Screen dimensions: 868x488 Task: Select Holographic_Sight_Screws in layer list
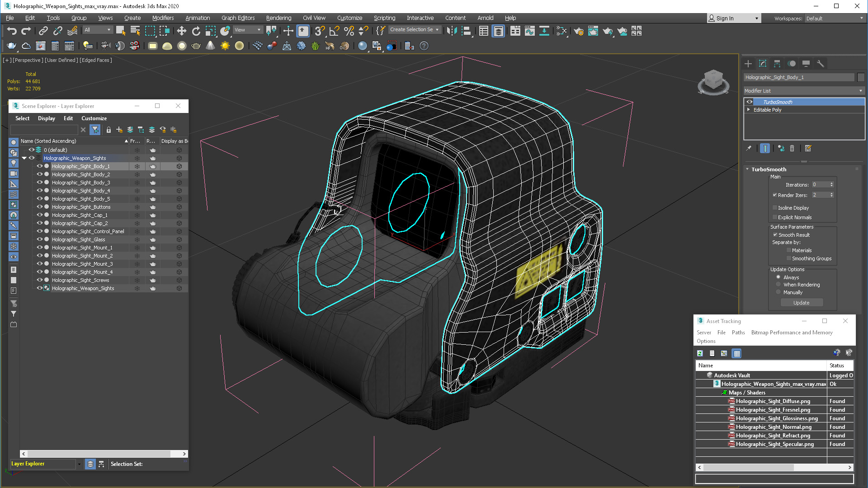[x=80, y=280]
